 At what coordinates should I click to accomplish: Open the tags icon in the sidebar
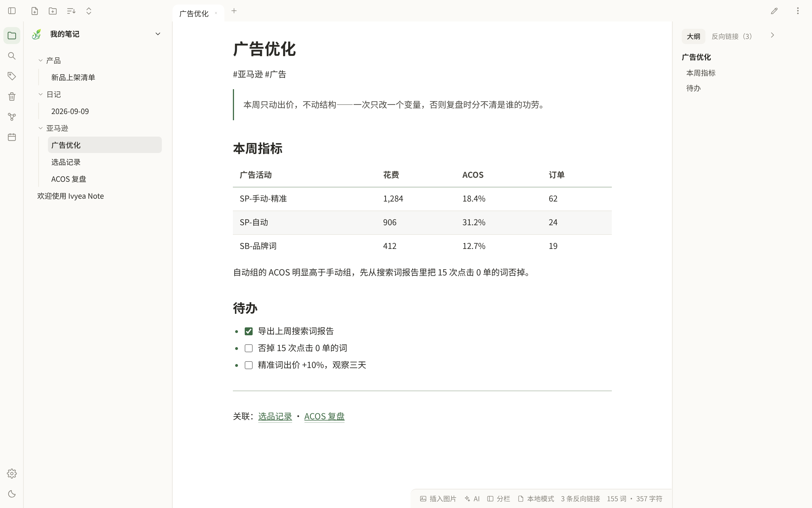12,76
